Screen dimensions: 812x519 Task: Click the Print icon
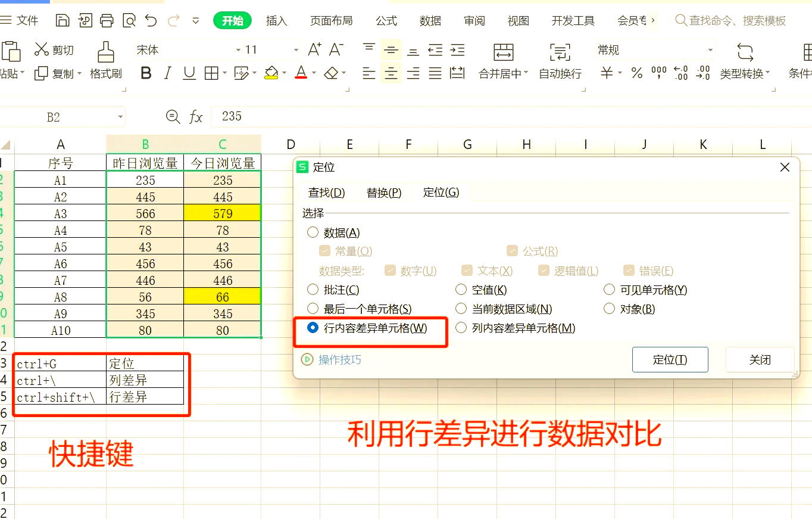[x=107, y=21]
